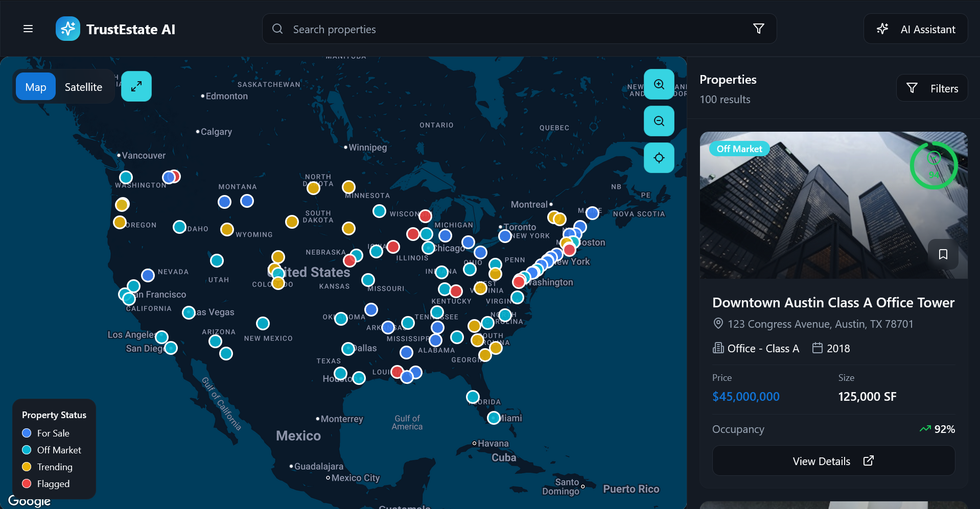
Task: Zoom in on the map
Action: (x=659, y=84)
